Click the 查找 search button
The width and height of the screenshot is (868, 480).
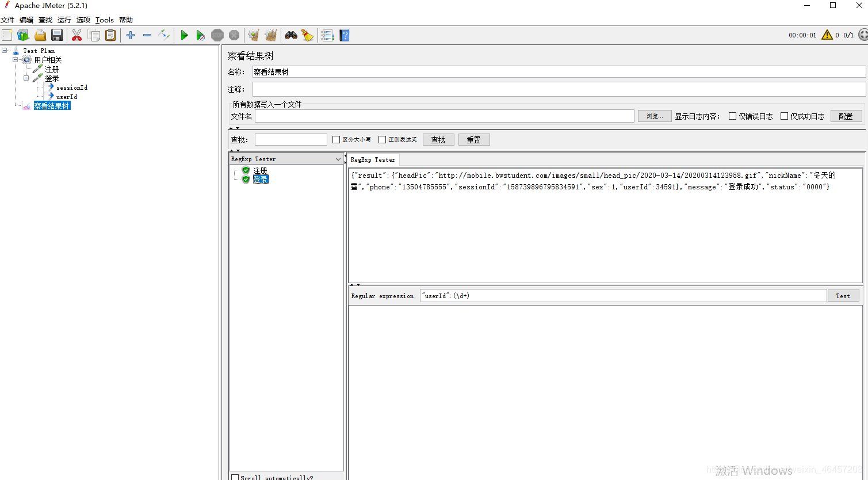click(x=438, y=140)
